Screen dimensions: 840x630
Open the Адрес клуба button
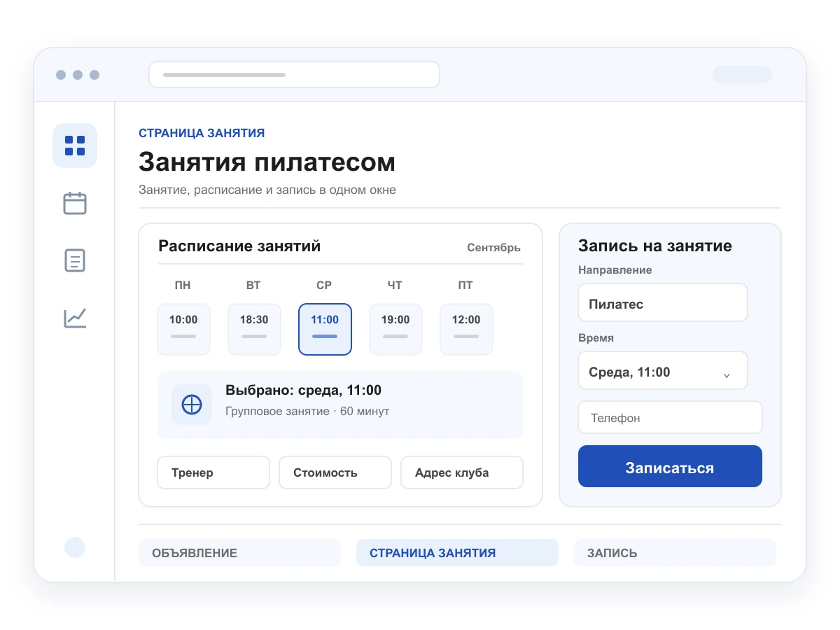pos(461,472)
